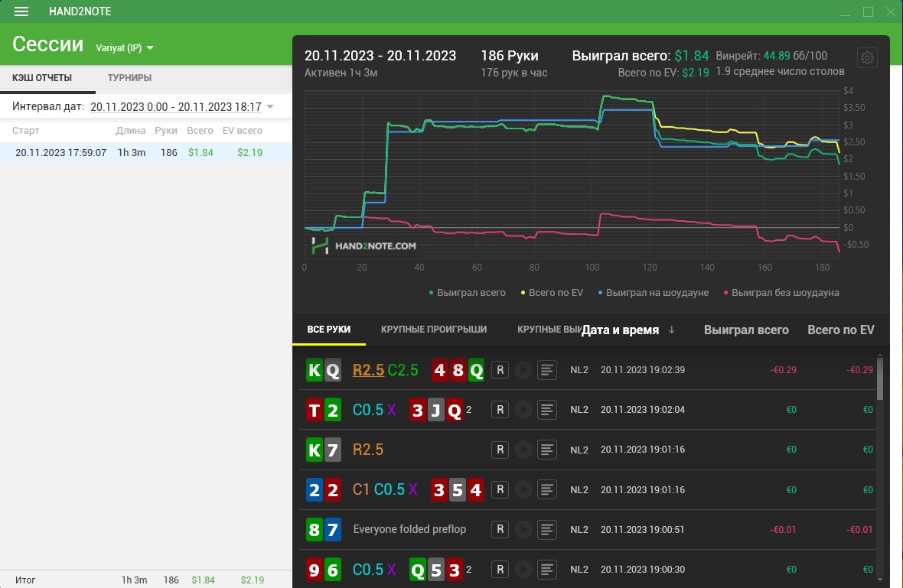The image size is (903, 588).
Task: Play the KQ hand at 19:02:39
Action: point(523,370)
